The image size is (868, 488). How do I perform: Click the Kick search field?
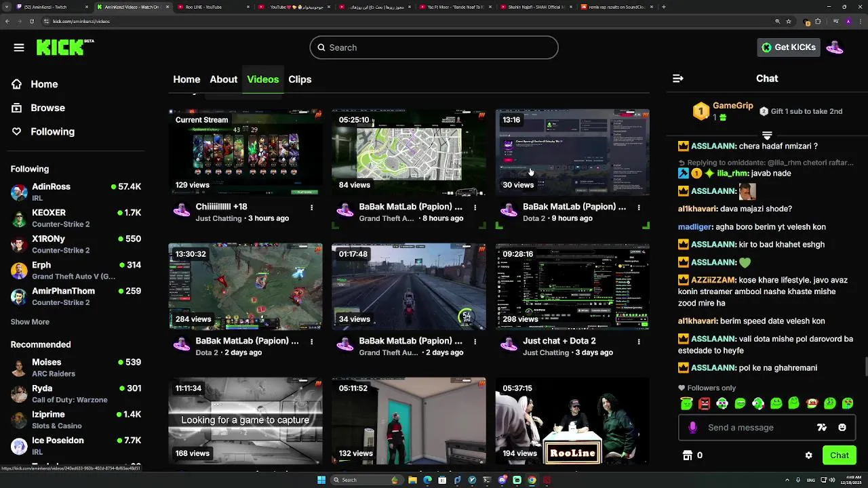point(434,47)
